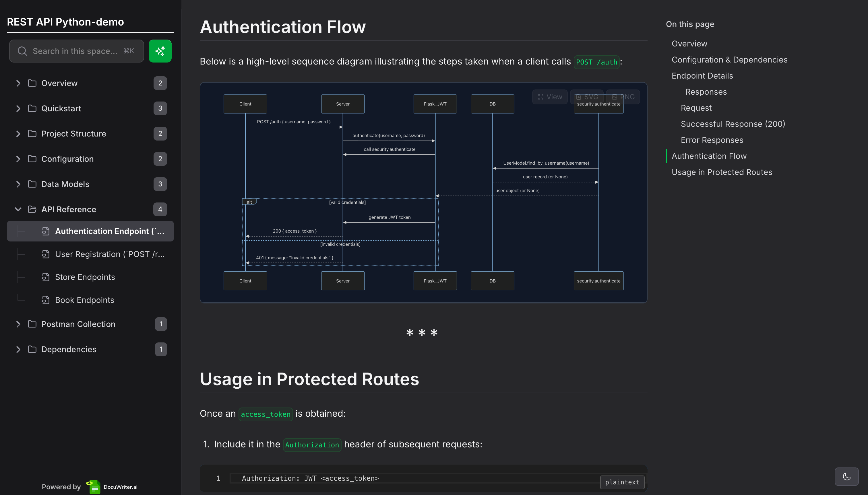The height and width of the screenshot is (495, 868).
Task: Click 'Successful Response (200)' outline entry
Action: coord(733,124)
